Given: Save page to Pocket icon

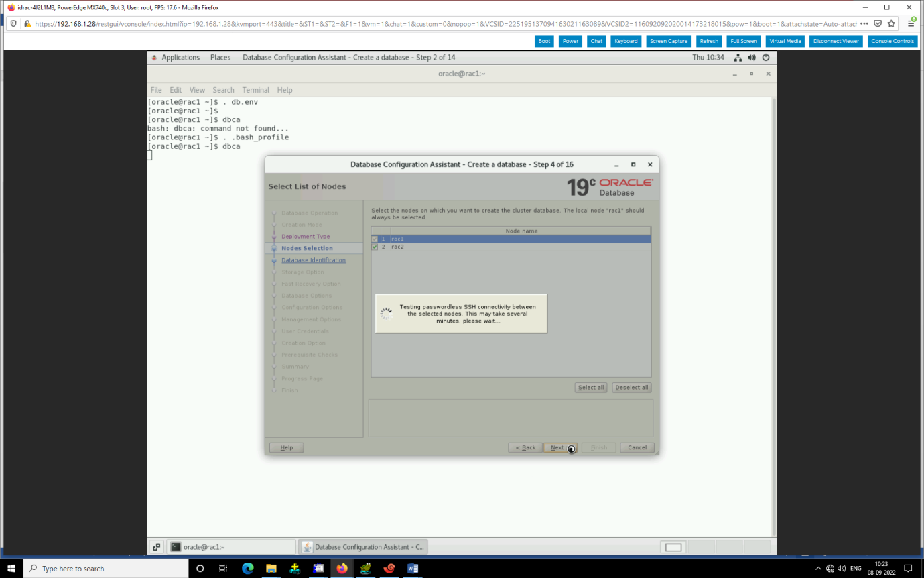Looking at the screenshot, I should click(878, 23).
